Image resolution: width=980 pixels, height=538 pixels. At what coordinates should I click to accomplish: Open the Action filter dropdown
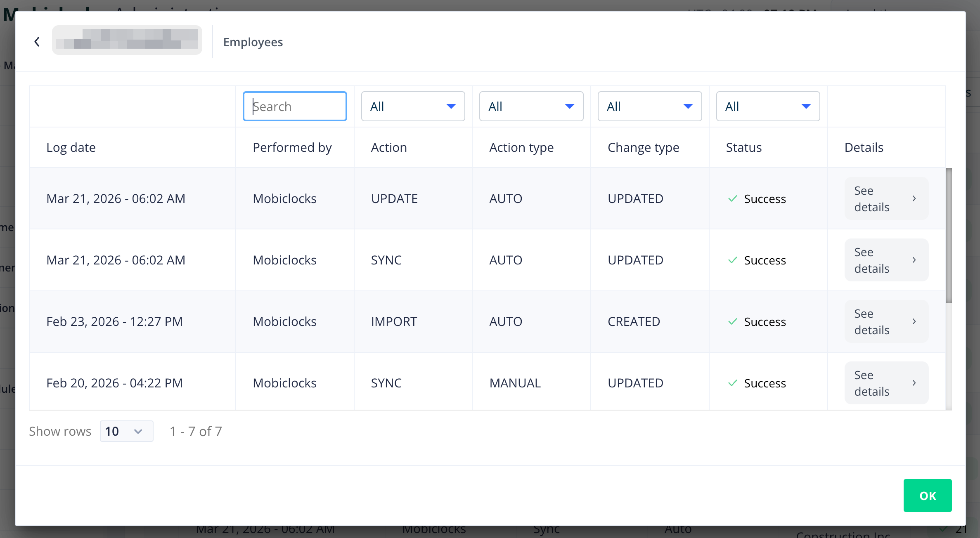[x=413, y=106]
